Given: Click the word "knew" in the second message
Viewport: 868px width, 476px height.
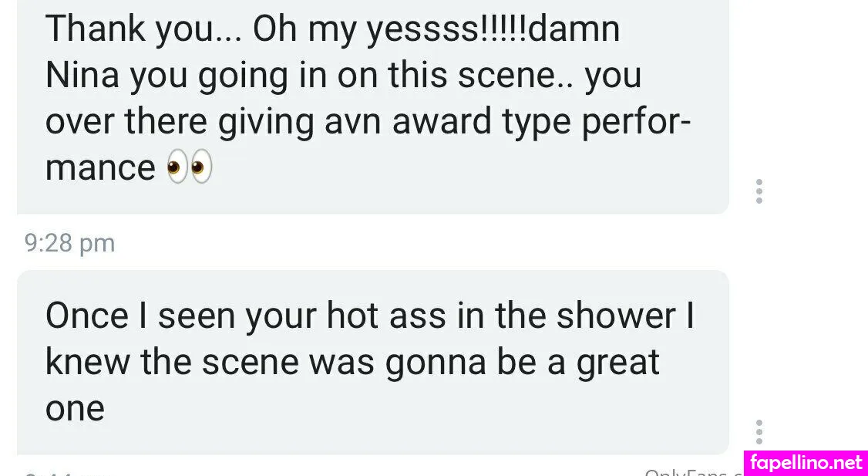Looking at the screenshot, I should [x=86, y=361].
